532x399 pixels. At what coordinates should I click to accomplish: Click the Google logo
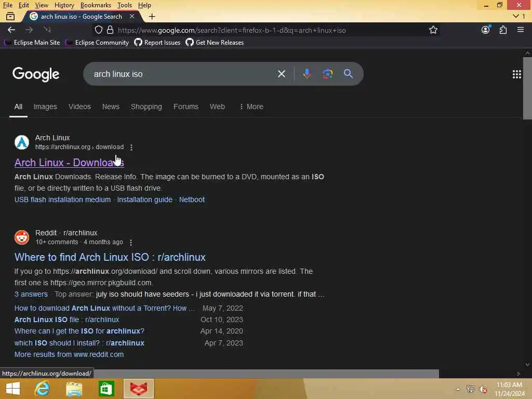[36, 74]
